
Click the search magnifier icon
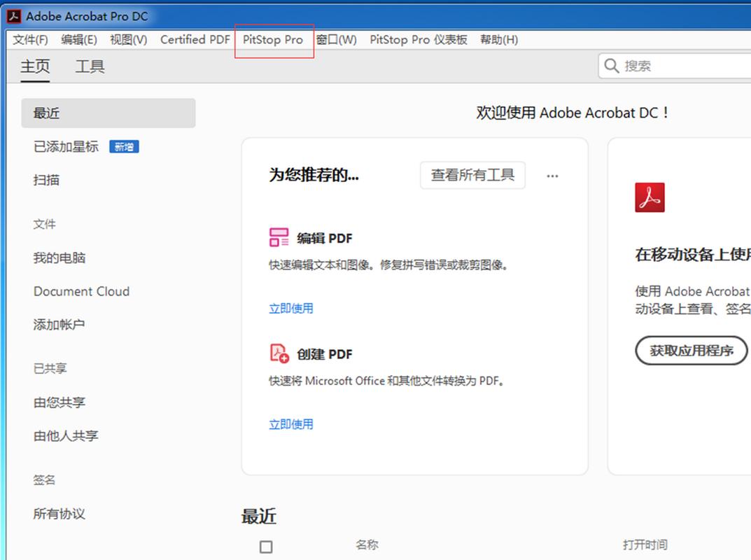pyautogui.click(x=612, y=66)
